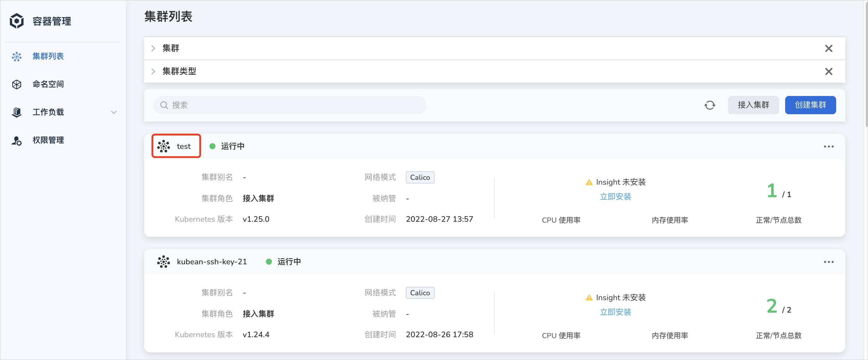Open the 集群列表 sidebar item
868x360 pixels.
coord(48,56)
